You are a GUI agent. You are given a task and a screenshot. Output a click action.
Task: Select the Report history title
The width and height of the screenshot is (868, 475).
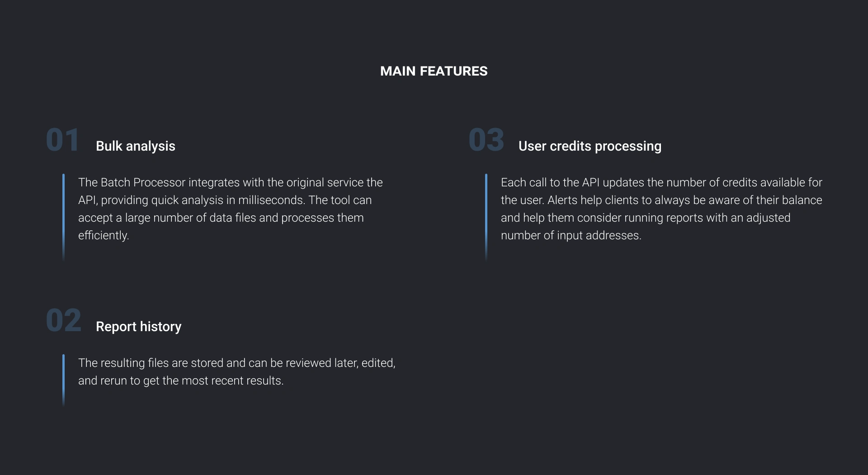[x=139, y=327]
